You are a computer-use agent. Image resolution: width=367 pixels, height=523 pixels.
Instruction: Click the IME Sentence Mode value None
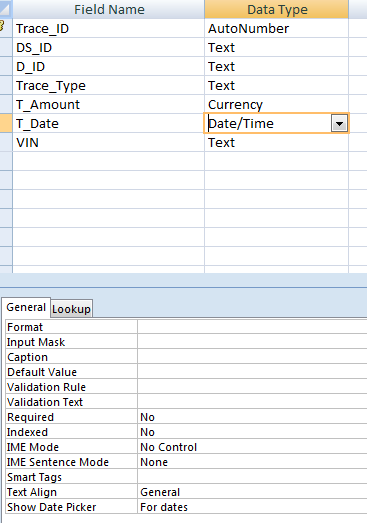pos(252,462)
